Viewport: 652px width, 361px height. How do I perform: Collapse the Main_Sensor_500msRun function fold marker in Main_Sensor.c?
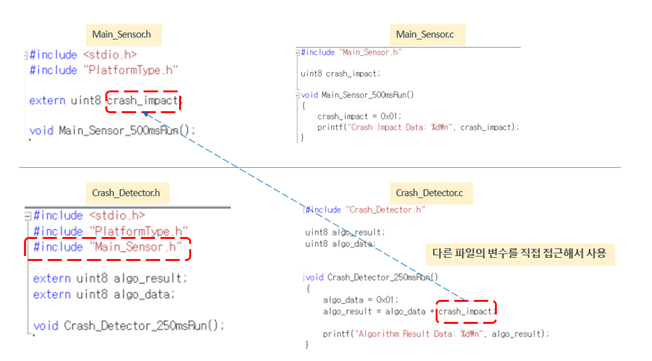[x=297, y=95]
